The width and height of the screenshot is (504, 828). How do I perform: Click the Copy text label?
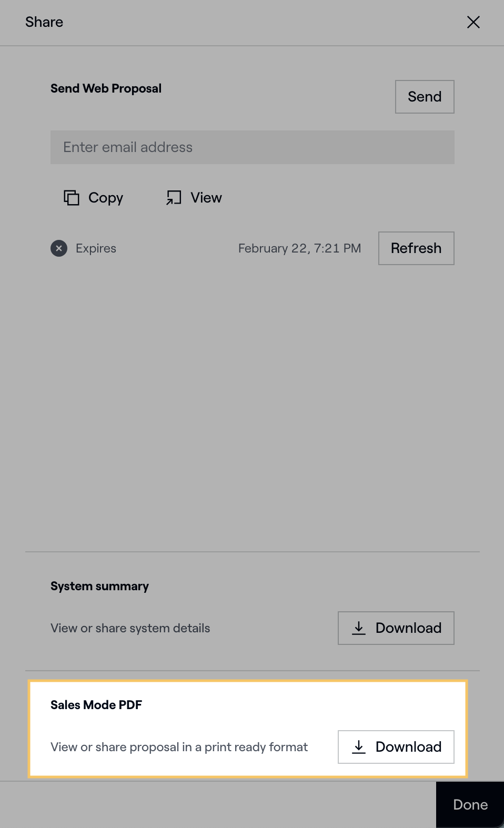tap(106, 198)
